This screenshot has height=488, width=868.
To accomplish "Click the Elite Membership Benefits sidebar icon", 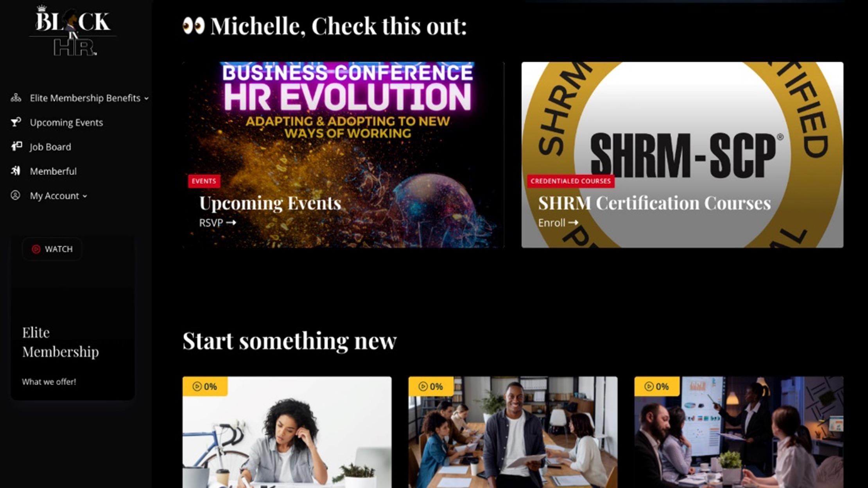I will (x=16, y=98).
